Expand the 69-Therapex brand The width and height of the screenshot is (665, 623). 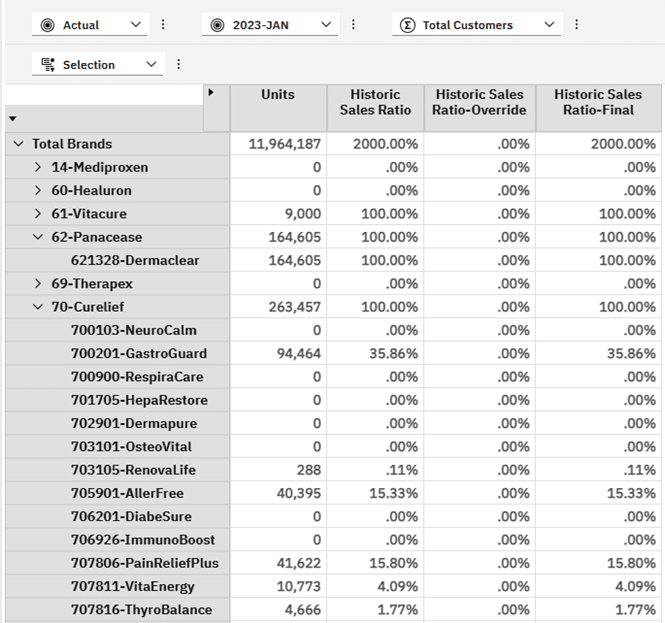coord(38,283)
